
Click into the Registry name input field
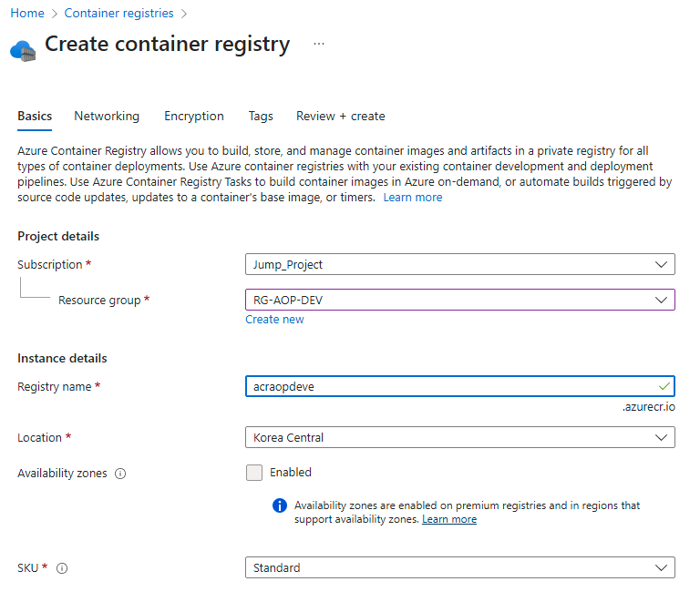pos(459,386)
